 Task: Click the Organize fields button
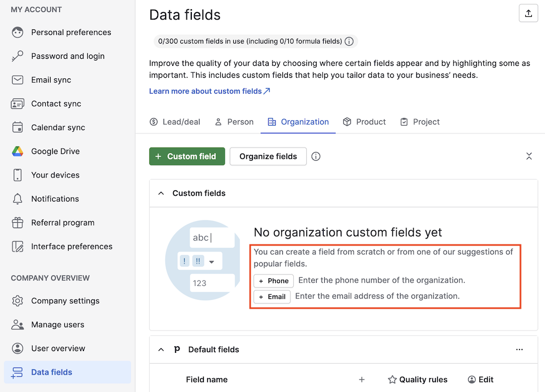click(268, 156)
